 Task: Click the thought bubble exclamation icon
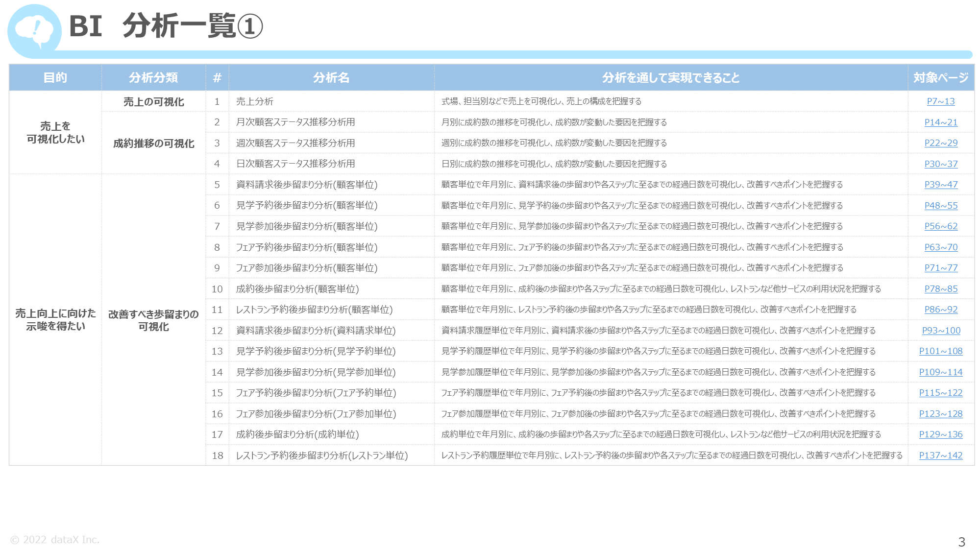34,31
